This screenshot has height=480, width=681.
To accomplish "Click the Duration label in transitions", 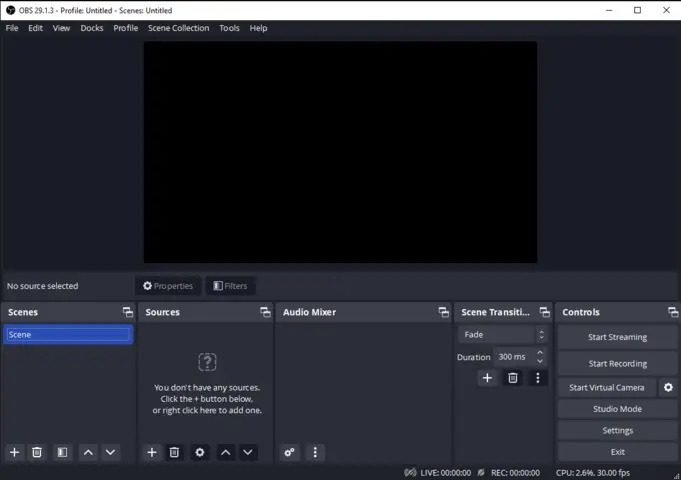I will click(473, 357).
